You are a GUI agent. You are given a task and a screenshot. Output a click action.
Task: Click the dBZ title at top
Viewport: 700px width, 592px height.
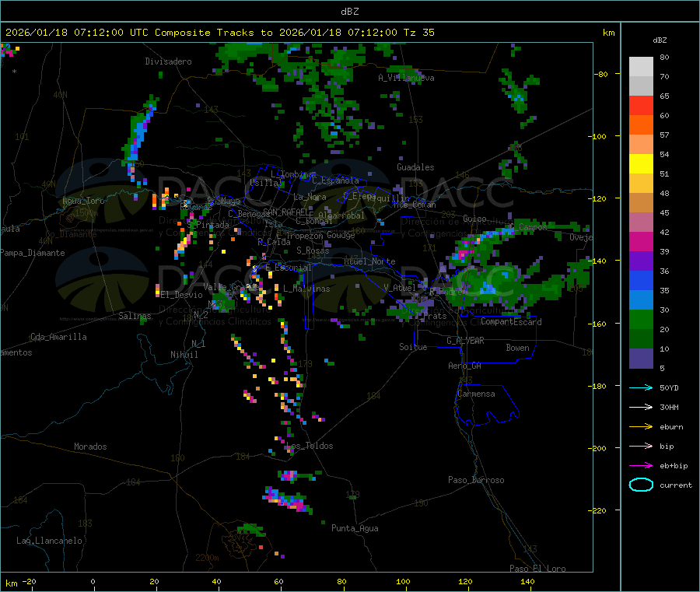click(349, 12)
